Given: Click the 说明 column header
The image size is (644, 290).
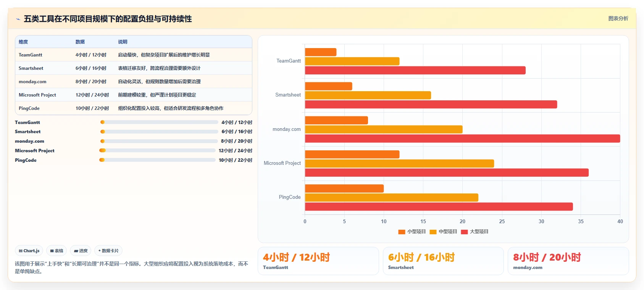Looking at the screenshot, I should (x=123, y=42).
